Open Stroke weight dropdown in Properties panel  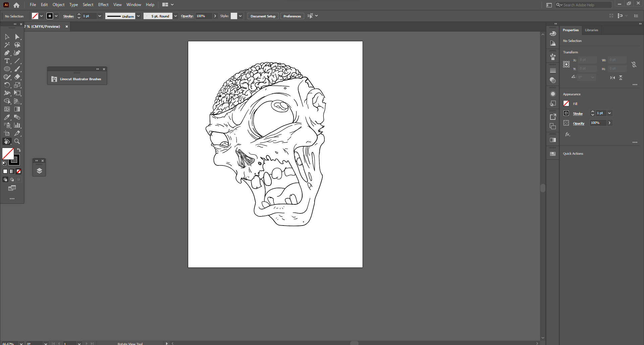tap(609, 113)
